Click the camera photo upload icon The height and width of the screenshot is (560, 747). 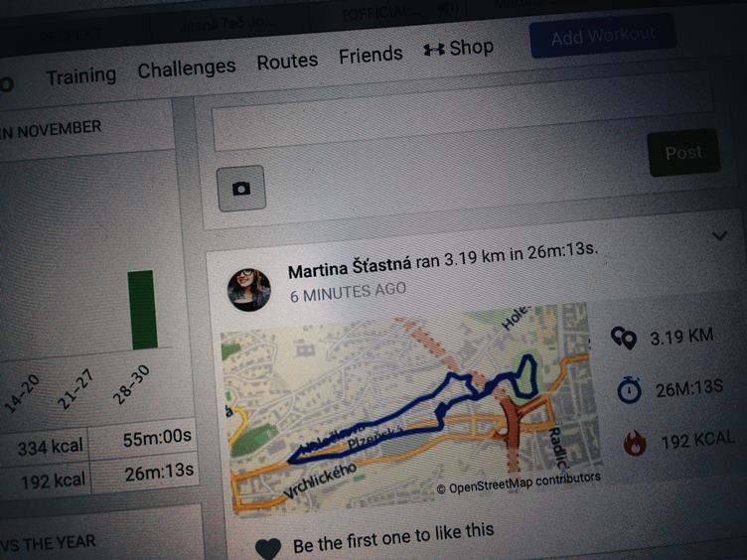241,188
